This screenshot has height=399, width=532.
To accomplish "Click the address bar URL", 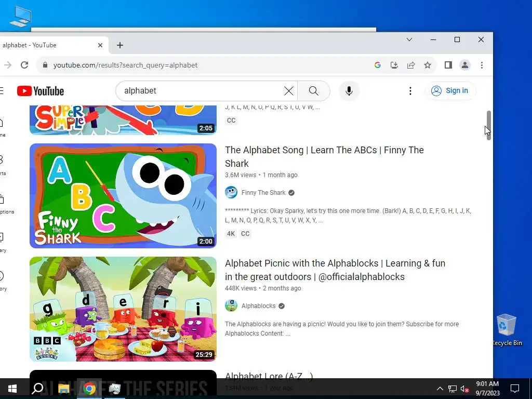I will pos(125,65).
